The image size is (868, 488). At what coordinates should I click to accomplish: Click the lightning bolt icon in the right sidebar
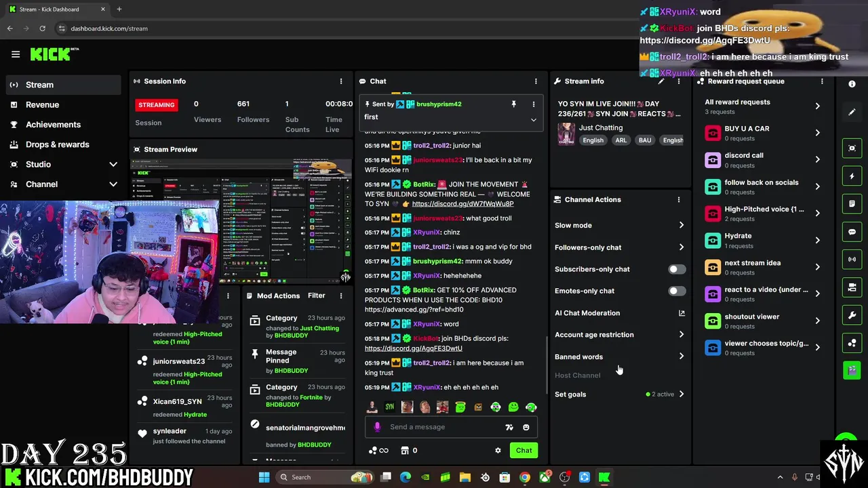[x=852, y=176]
